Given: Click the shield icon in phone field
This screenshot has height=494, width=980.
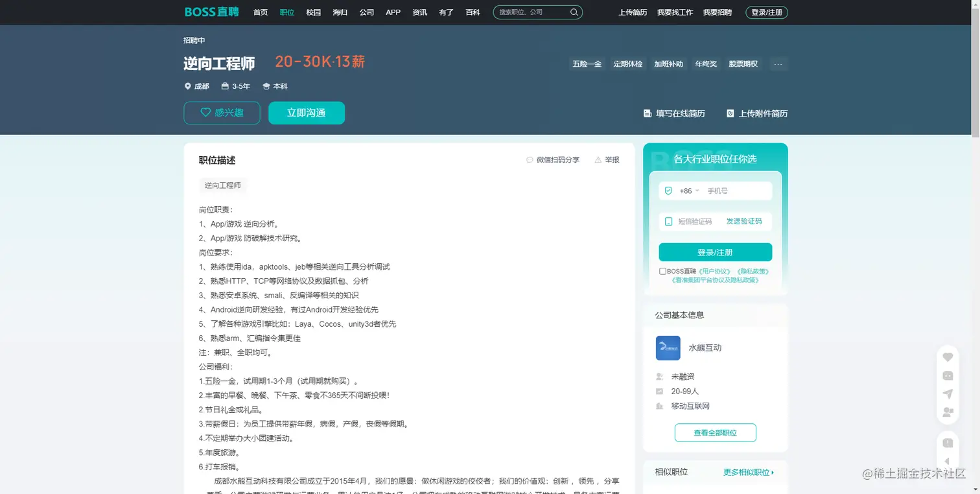Looking at the screenshot, I should 668,191.
